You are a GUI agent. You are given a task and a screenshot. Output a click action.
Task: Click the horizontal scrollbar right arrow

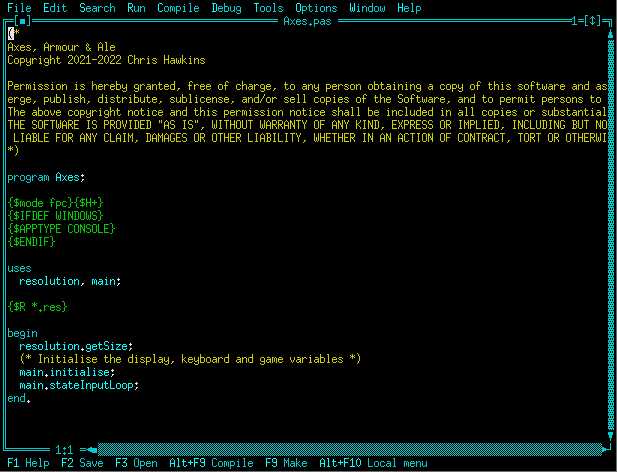(x=604, y=449)
